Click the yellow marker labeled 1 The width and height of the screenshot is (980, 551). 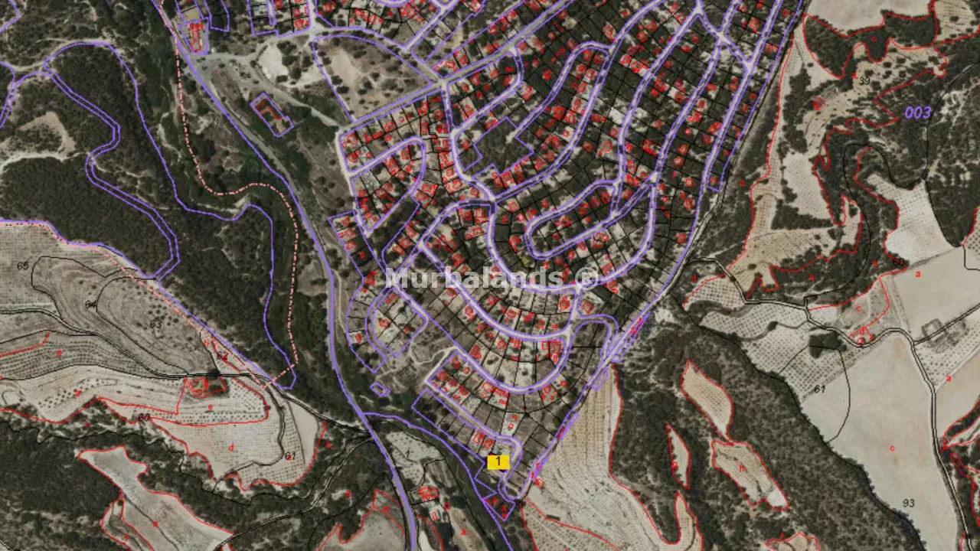pos(498,462)
